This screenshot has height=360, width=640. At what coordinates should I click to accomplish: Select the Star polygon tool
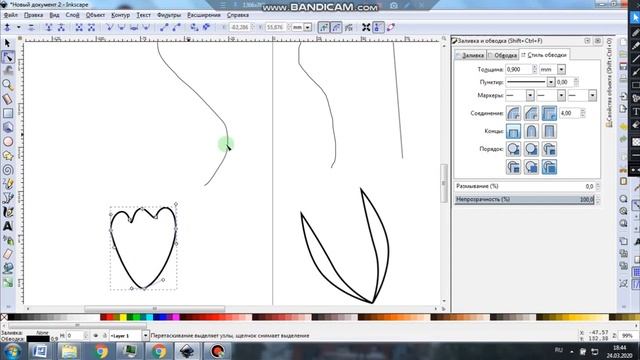[7, 156]
